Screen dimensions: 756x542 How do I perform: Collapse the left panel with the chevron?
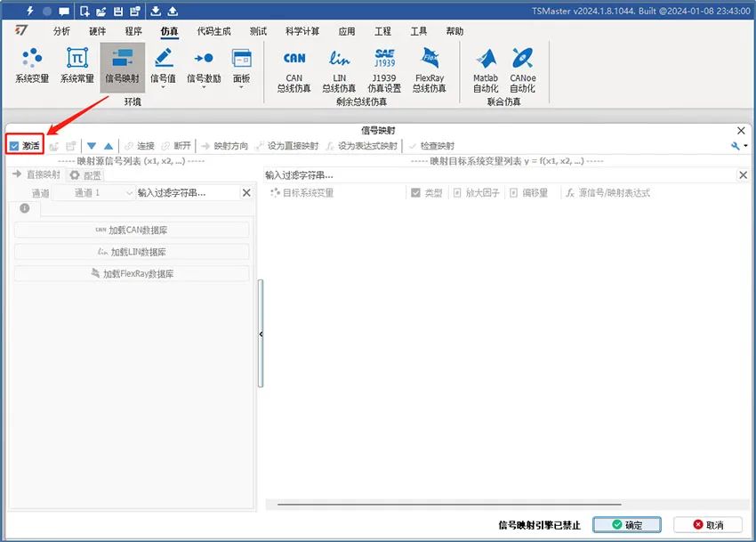coord(259,334)
